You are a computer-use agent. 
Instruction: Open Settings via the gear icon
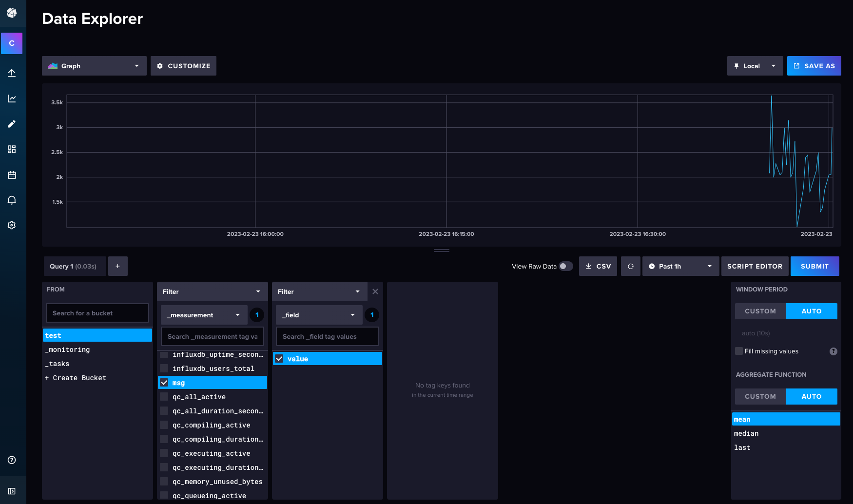[12, 225]
